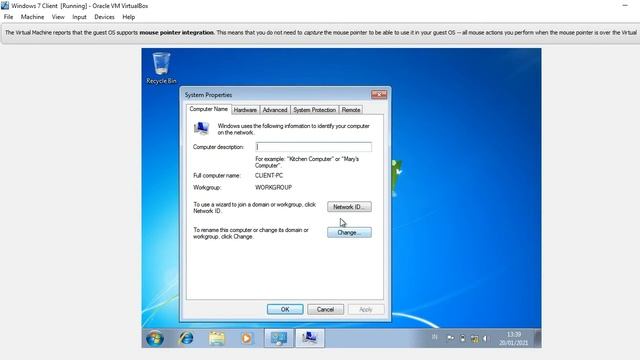This screenshot has width=640, height=360.
Task: Minimize the VirtualBox window
Action: 625,6
